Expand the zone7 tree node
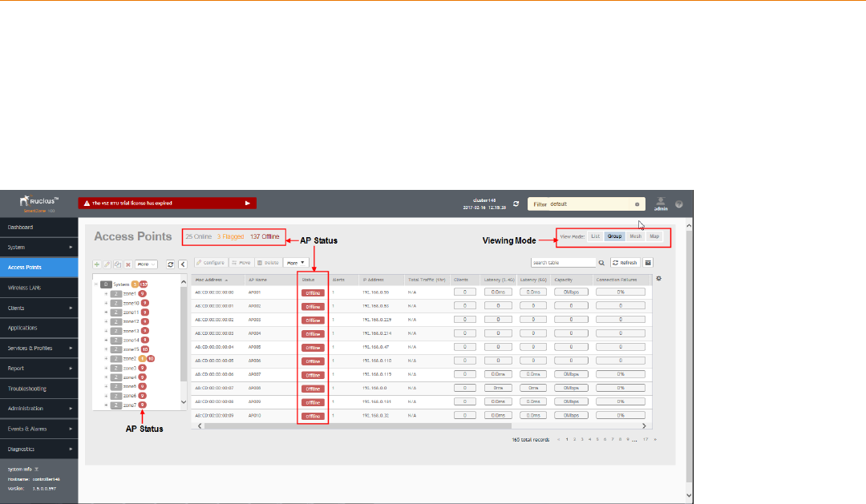866x504 pixels. point(106,405)
